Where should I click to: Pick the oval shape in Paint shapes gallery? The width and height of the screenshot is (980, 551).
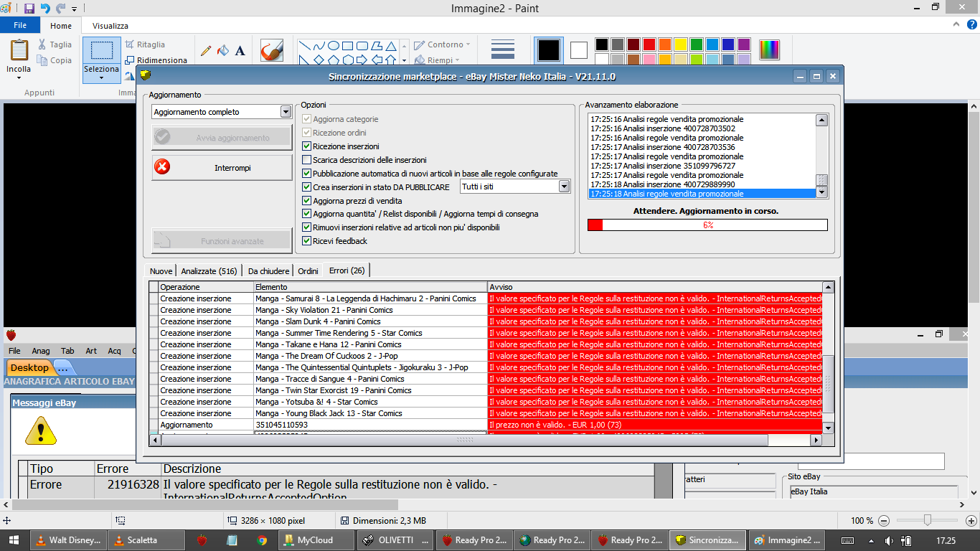[334, 45]
